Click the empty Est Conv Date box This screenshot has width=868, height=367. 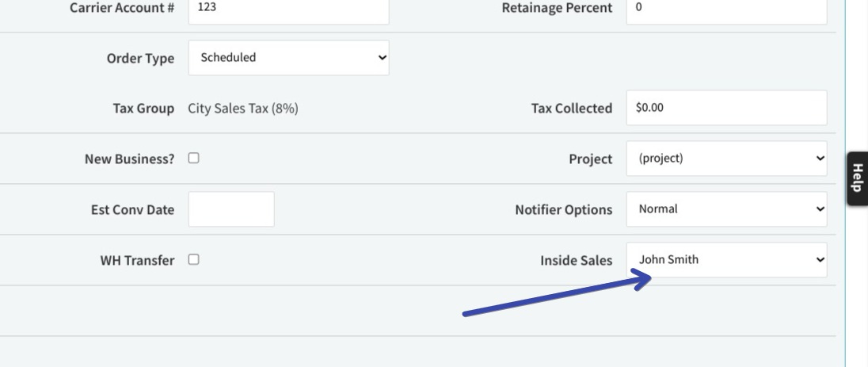click(230, 209)
